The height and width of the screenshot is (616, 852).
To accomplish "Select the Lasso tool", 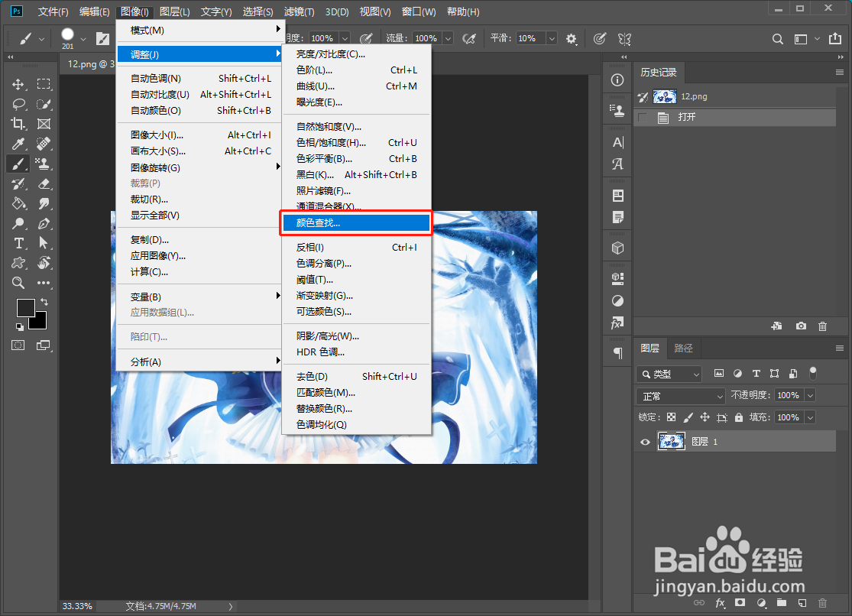I will [x=18, y=105].
